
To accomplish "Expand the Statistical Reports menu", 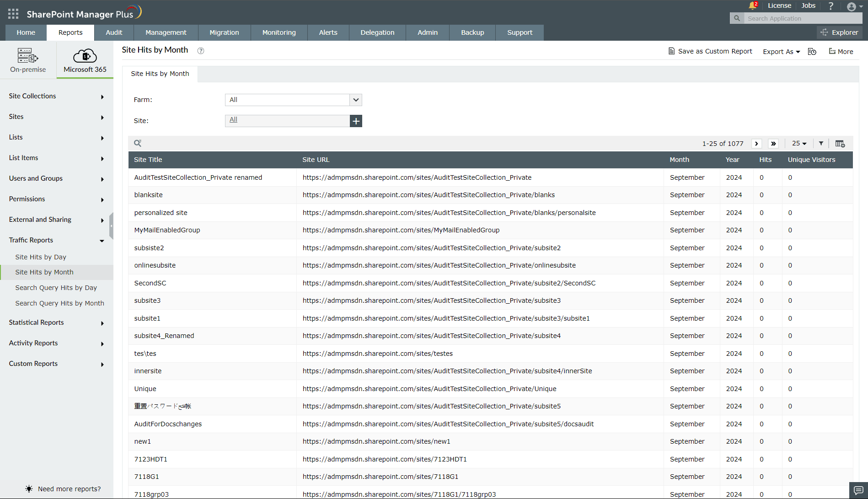I will click(57, 322).
